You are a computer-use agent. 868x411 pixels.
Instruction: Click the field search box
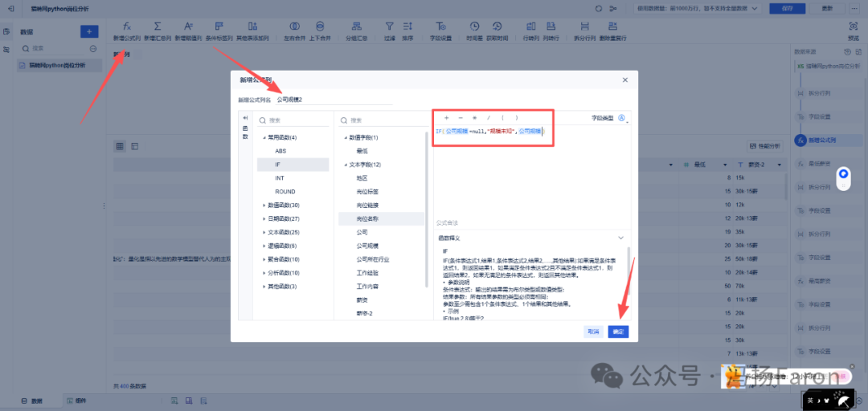[382, 120]
